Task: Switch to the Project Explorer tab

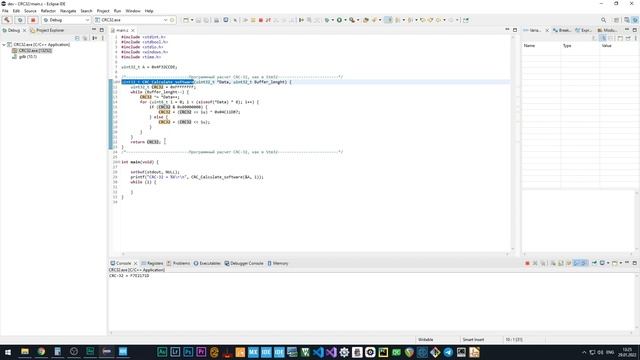Action: pos(47,30)
